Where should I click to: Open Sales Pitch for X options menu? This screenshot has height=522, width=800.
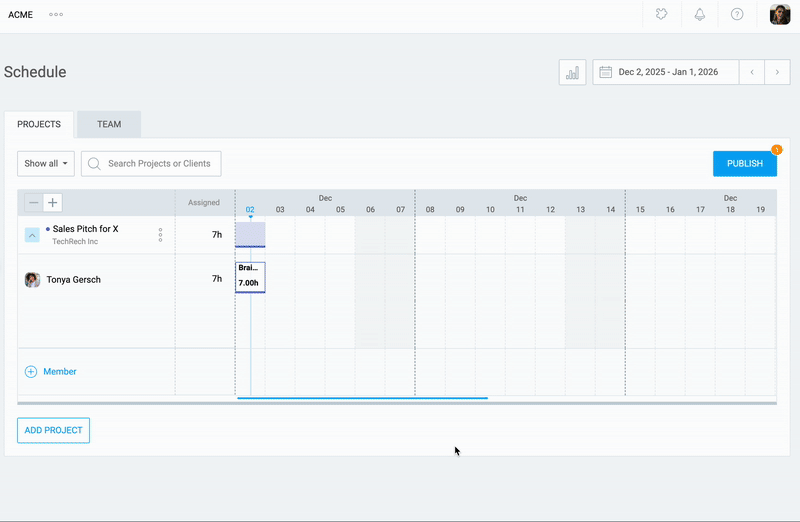[x=160, y=235]
